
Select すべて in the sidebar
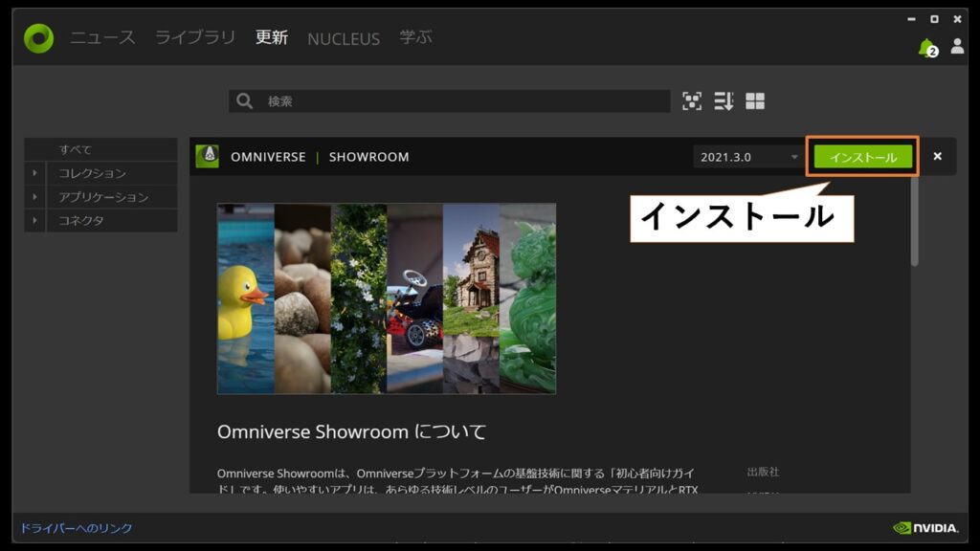[x=100, y=149]
